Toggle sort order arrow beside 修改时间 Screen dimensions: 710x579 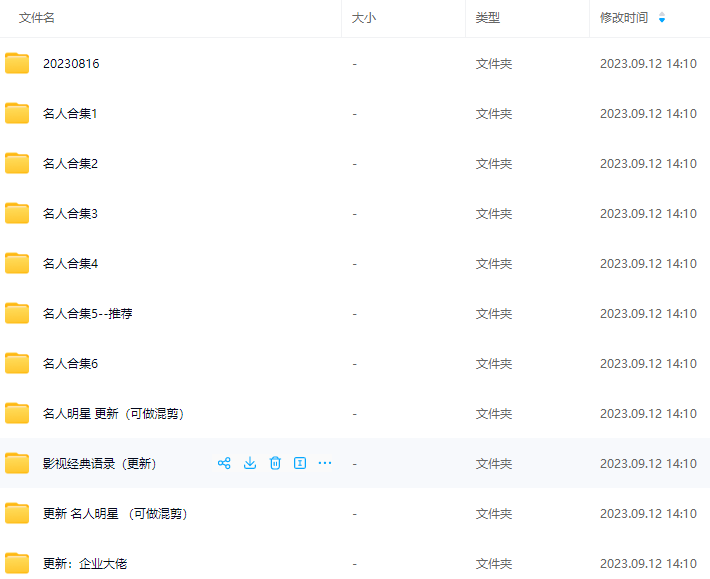662,18
